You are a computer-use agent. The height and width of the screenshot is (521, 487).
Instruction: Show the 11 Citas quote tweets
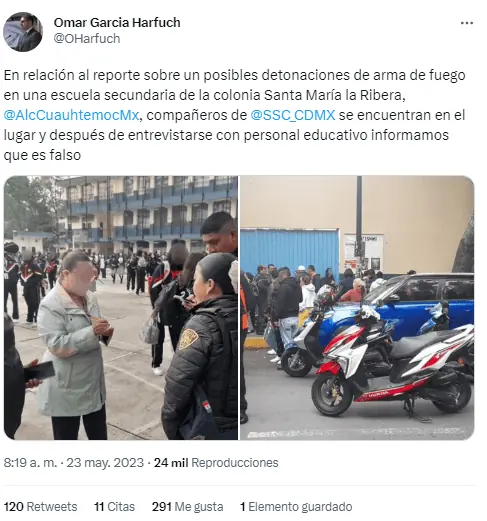coord(114,507)
